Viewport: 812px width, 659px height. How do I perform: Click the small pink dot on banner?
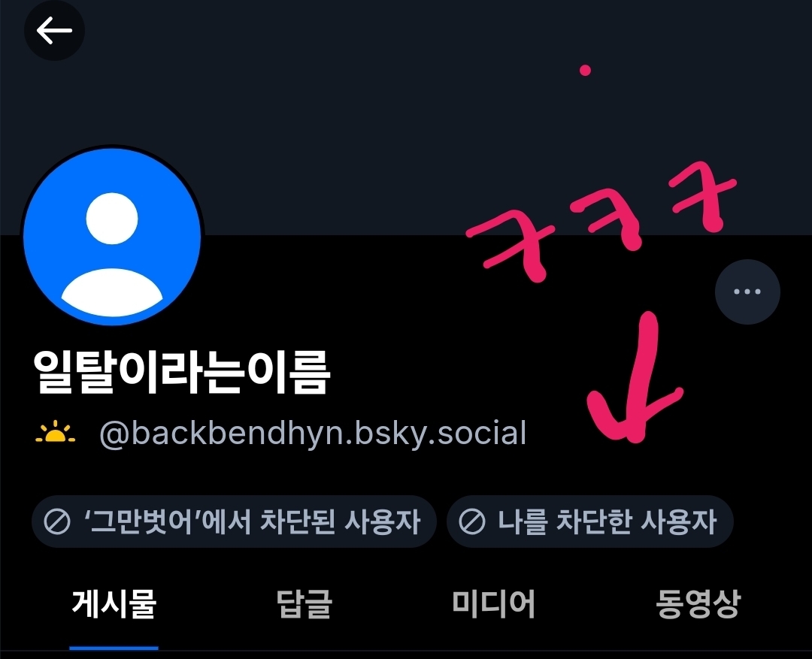coord(585,70)
